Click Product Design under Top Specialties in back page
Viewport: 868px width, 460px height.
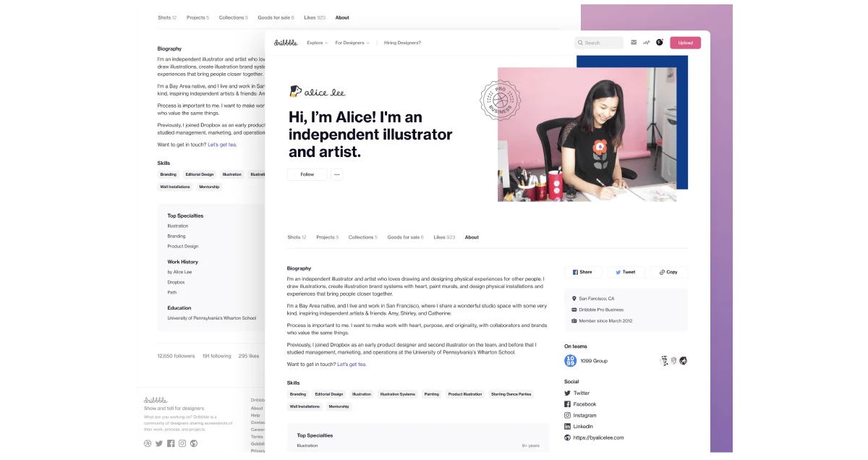pyautogui.click(x=183, y=246)
